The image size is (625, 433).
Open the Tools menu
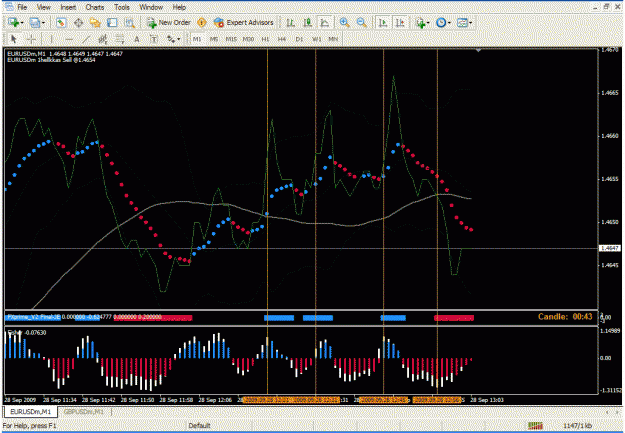tap(122, 7)
